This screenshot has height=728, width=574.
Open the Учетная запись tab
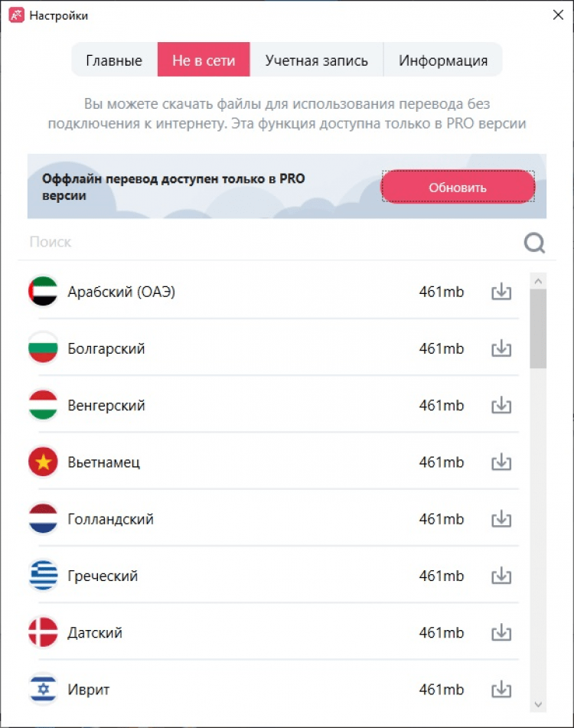[x=316, y=60]
